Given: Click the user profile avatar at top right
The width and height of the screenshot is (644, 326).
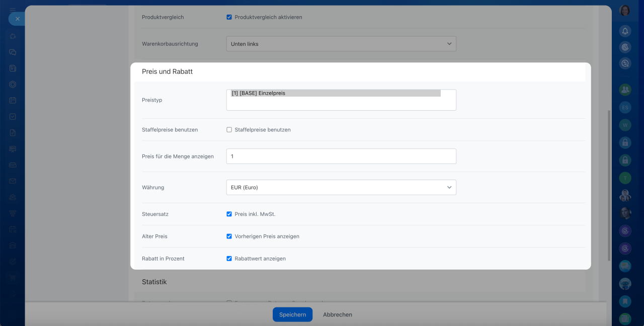Looking at the screenshot, I should click(625, 11).
